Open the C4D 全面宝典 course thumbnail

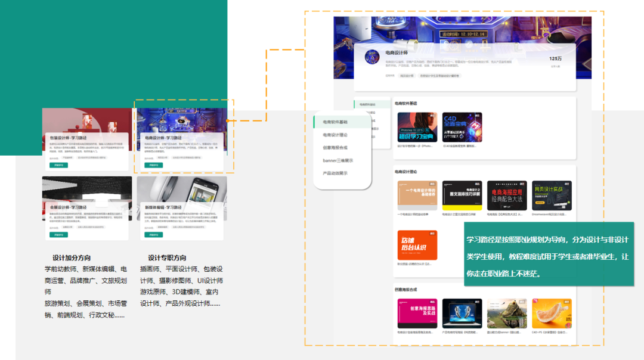[462, 127]
